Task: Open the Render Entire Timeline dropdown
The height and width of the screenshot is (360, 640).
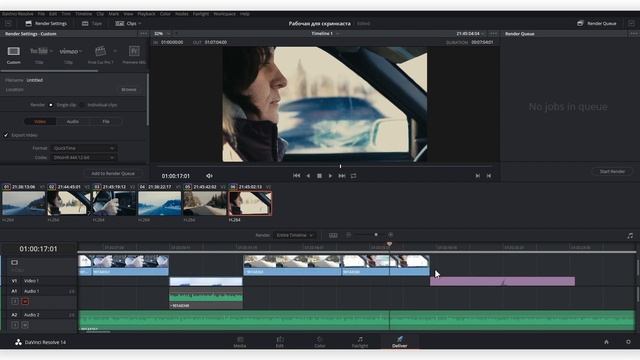Action: click(294, 235)
